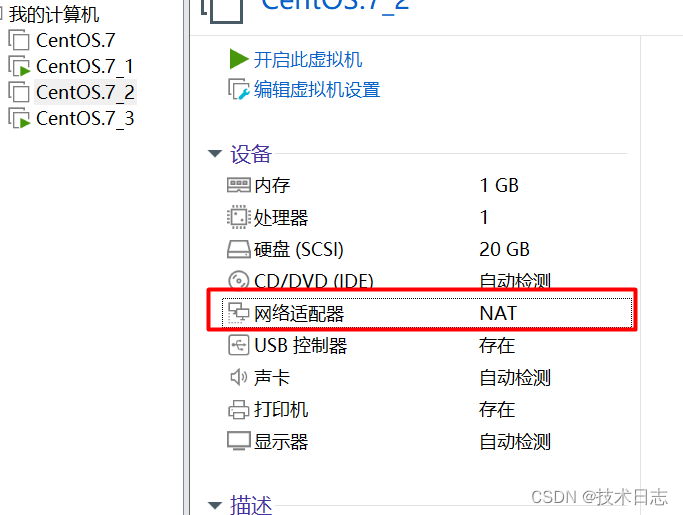683x515 pixels.
Task: Select CentOS.7 in the library tree
Action: pyautogui.click(x=75, y=41)
